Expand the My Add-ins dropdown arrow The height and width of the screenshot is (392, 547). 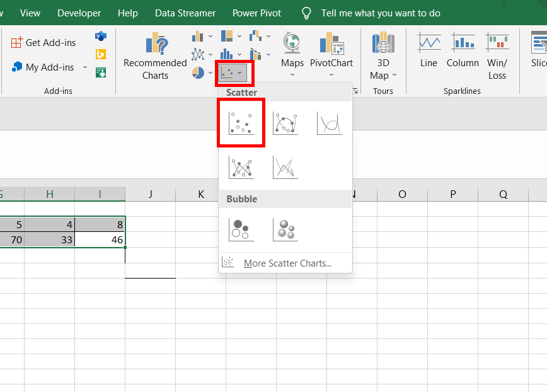pyautogui.click(x=85, y=67)
